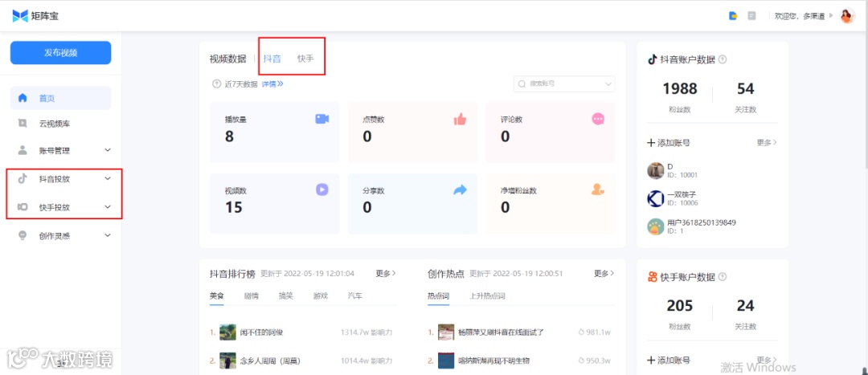Select the 搞笑 ranking tab
The height and width of the screenshot is (375, 868).
[285, 296]
